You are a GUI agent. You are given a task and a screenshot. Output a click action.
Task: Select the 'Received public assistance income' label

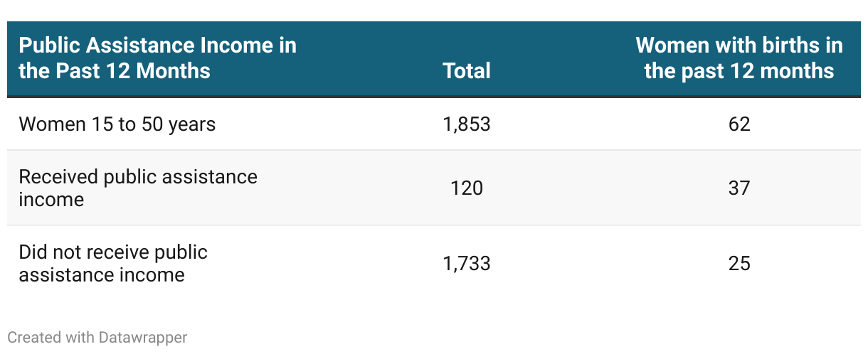point(138,188)
